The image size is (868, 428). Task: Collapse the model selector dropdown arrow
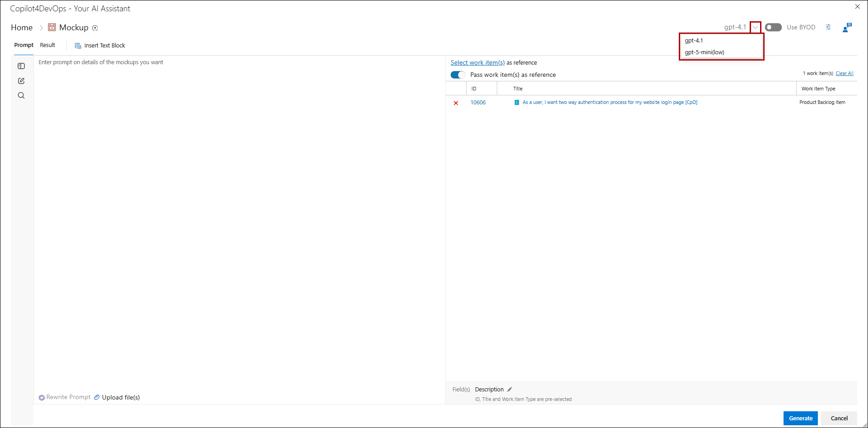coord(755,28)
